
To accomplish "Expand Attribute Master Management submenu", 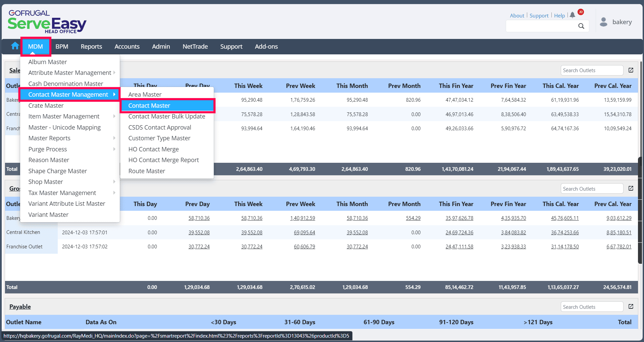I will pos(70,73).
